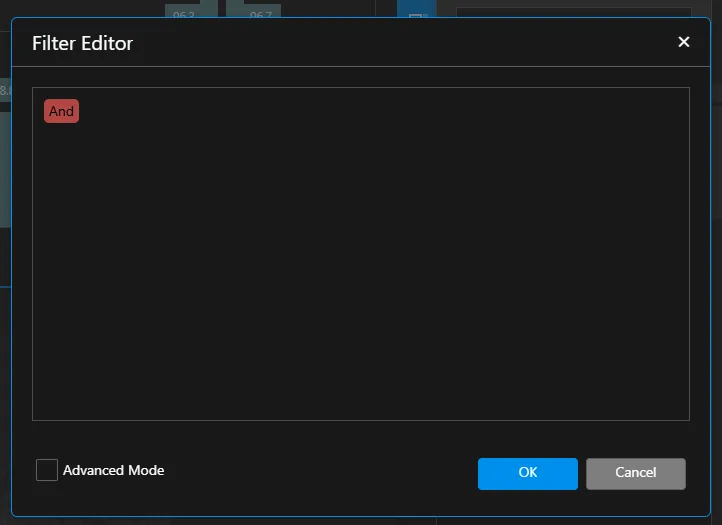The width and height of the screenshot is (722, 525).
Task: Cancel the Filter Editor dialog
Action: tap(635, 473)
